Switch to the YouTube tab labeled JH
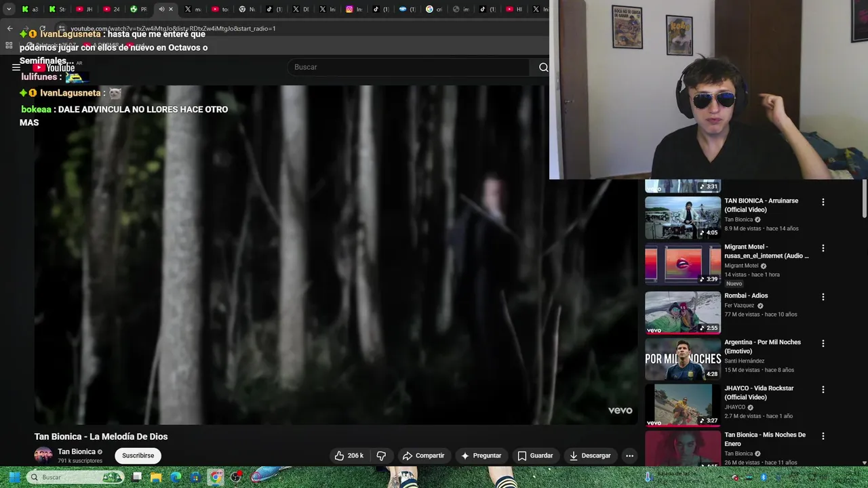This screenshot has width=868, height=488. click(x=84, y=9)
